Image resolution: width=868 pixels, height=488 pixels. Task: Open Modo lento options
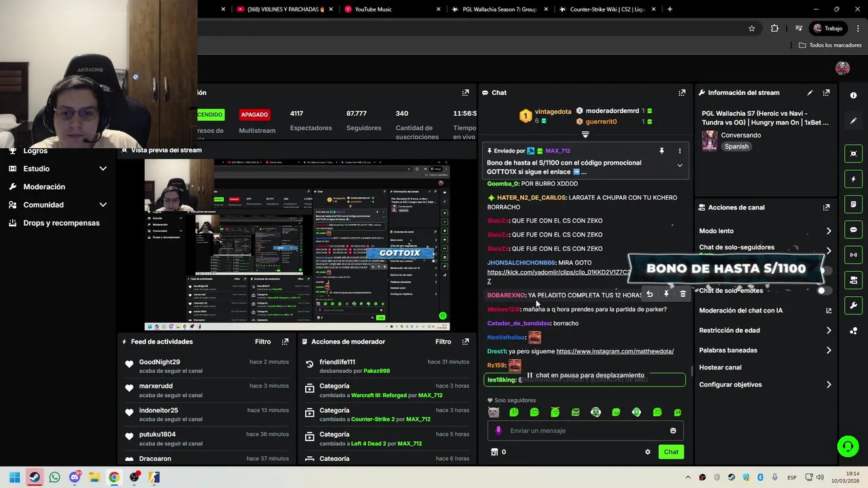click(x=765, y=231)
